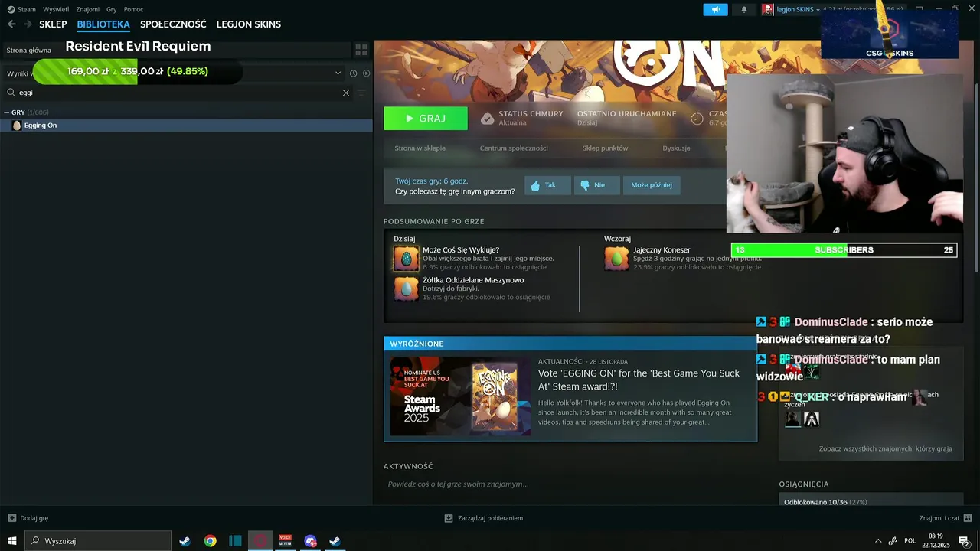This screenshot has height=551, width=980.
Task: Open the Wyświetl menu
Action: (x=56, y=9)
